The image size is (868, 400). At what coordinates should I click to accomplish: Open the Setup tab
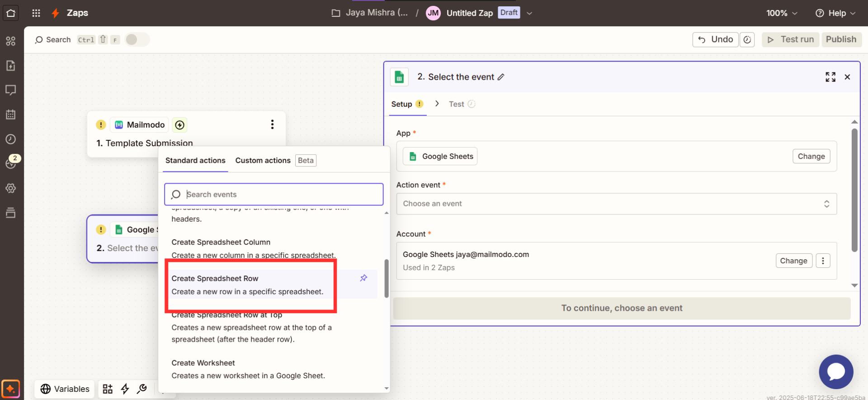(x=407, y=104)
